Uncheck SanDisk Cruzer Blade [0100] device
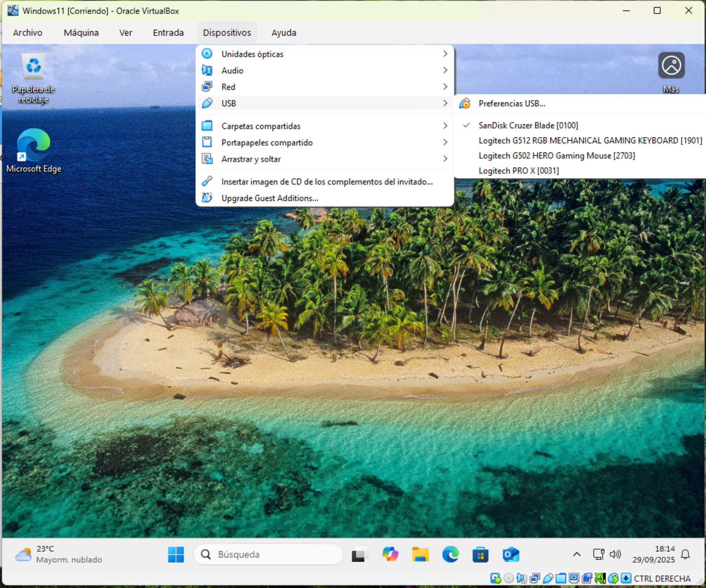The image size is (706, 588). click(580, 125)
